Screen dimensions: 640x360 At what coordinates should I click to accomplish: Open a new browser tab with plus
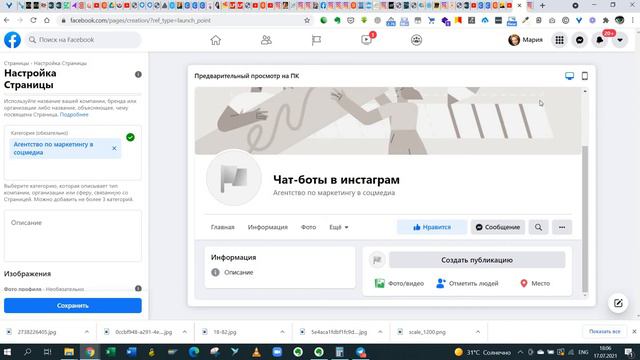[542, 6]
